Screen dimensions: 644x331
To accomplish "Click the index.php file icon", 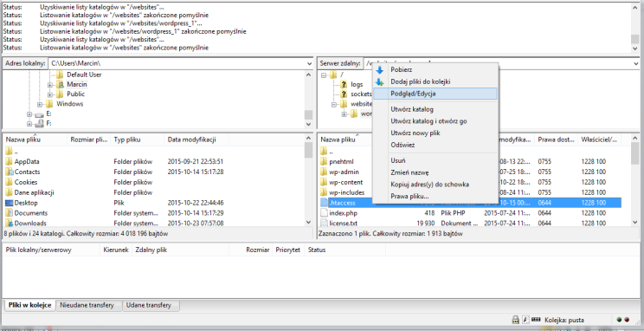I will pyautogui.click(x=324, y=213).
